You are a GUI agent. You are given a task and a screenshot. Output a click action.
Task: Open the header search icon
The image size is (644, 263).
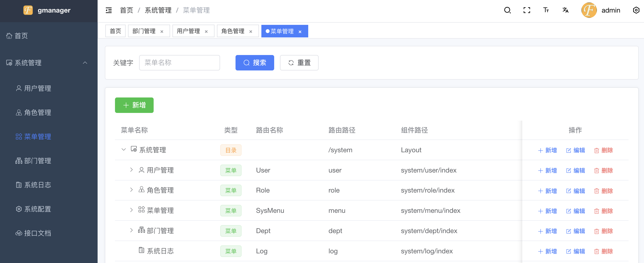[507, 10]
